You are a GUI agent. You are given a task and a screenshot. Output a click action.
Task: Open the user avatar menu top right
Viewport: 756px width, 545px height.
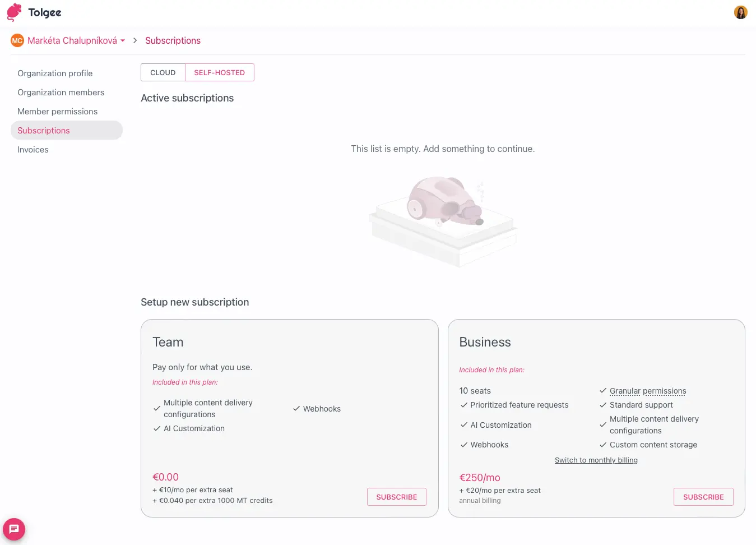(740, 12)
